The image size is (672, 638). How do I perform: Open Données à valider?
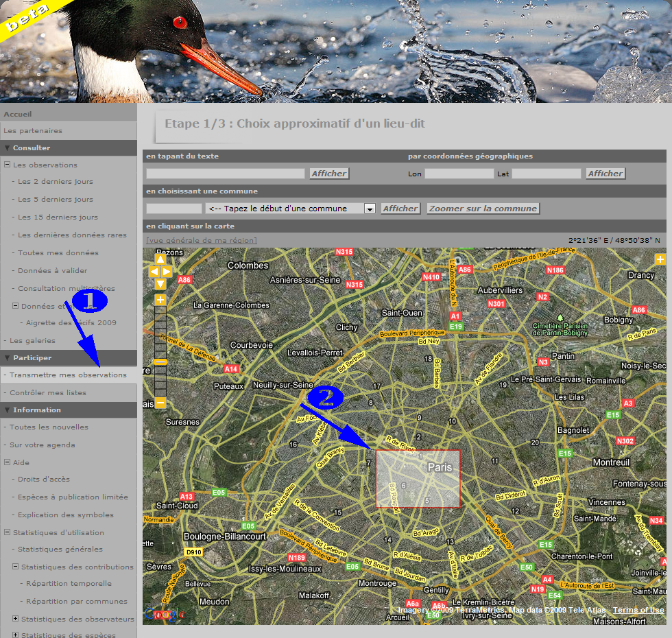click(53, 271)
